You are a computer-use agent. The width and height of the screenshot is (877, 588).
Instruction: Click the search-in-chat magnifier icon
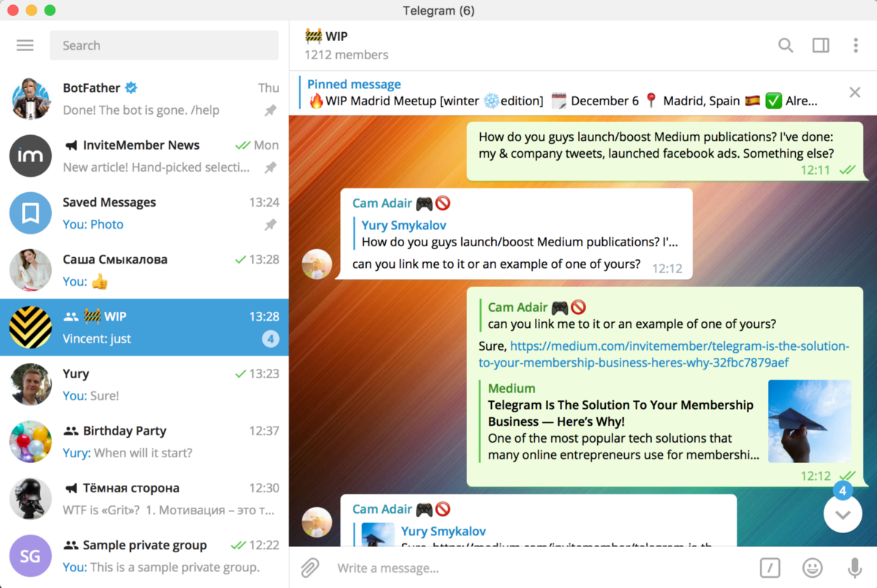(786, 45)
